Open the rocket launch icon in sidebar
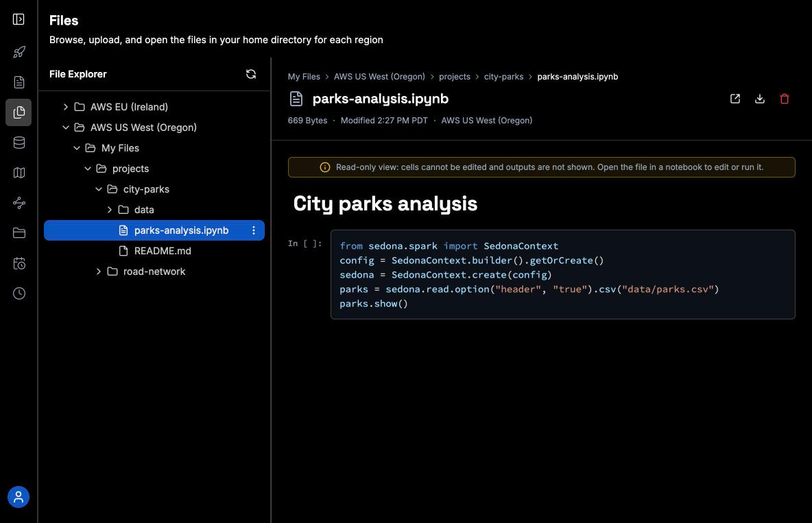This screenshot has height=523, width=812. (19, 52)
